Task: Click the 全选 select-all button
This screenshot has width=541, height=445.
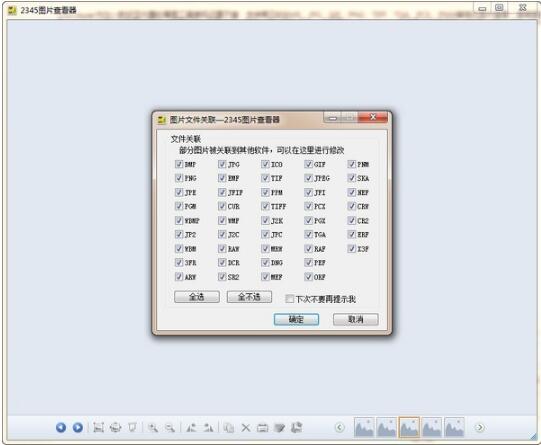Action: (197, 297)
